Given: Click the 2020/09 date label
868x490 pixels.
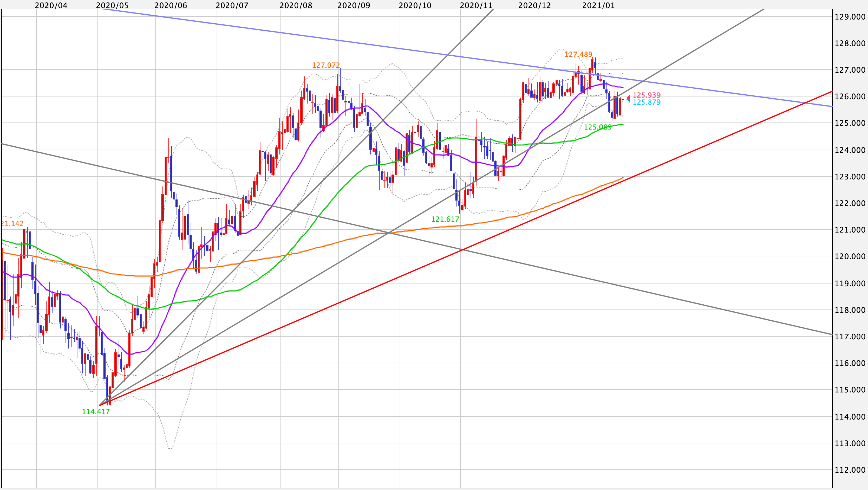Looking at the screenshot, I should pyautogui.click(x=354, y=5).
